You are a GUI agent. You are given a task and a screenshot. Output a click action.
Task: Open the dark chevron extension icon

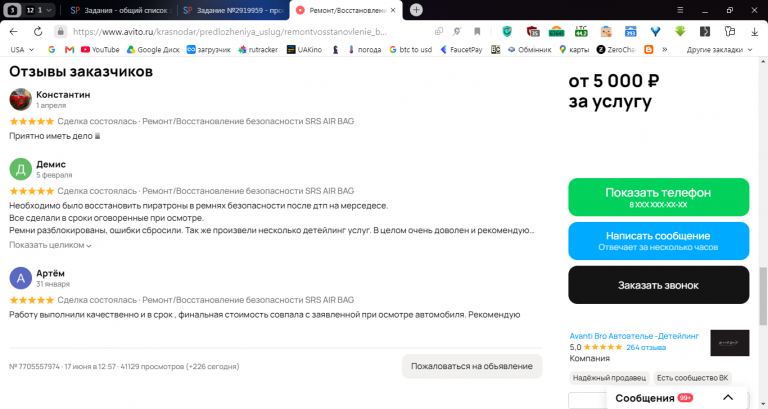click(704, 31)
